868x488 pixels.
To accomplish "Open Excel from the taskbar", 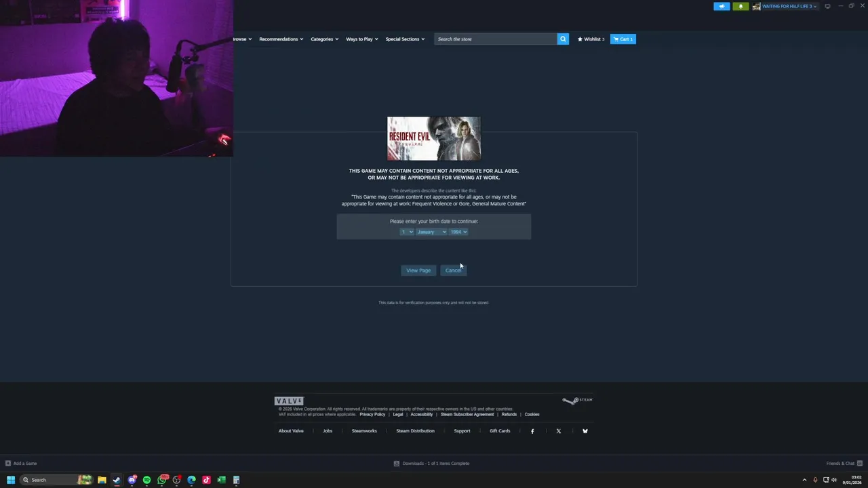I will (x=221, y=480).
